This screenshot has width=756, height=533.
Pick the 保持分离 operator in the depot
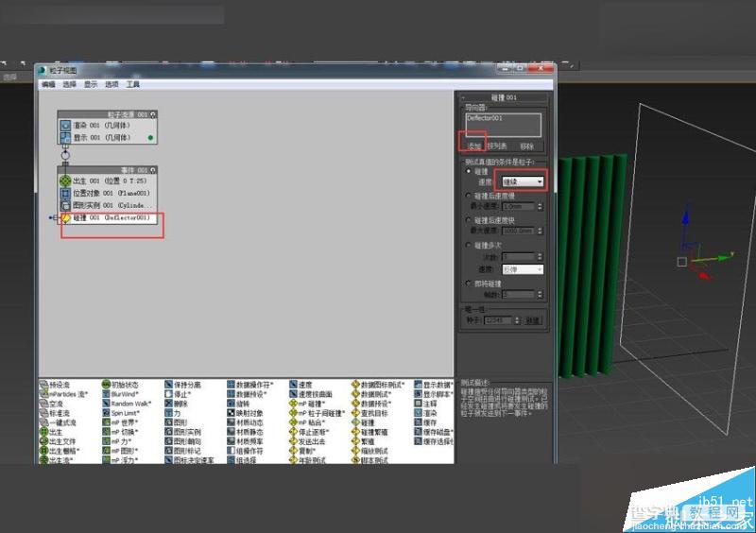[182, 385]
